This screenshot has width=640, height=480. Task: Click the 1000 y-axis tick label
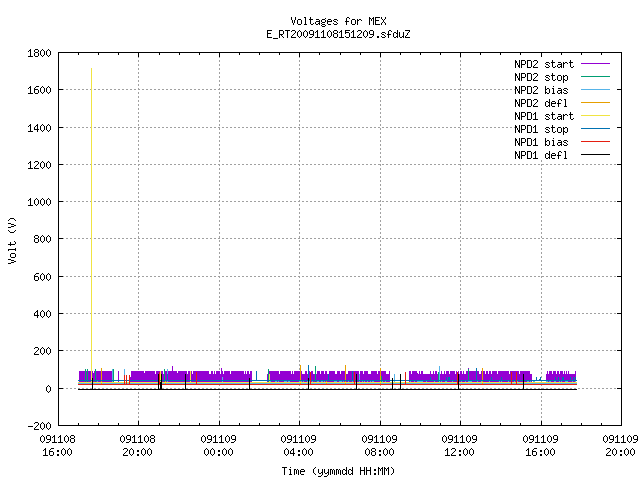(39, 202)
